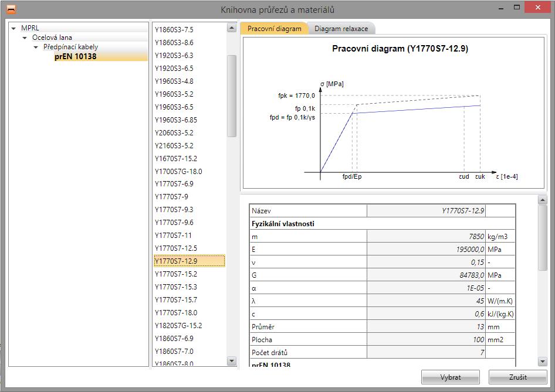Click the thermal expansion value 1E-05

(426, 288)
